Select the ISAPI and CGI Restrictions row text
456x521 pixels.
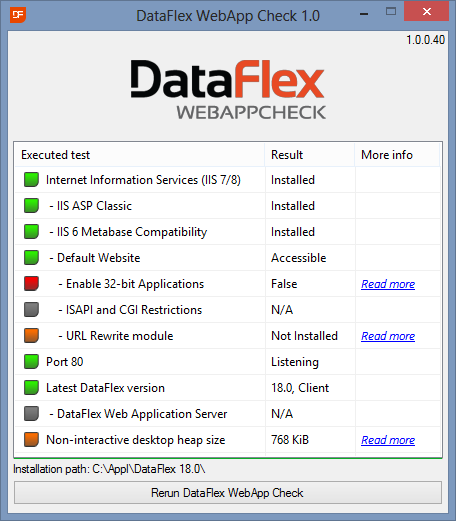[130, 310]
